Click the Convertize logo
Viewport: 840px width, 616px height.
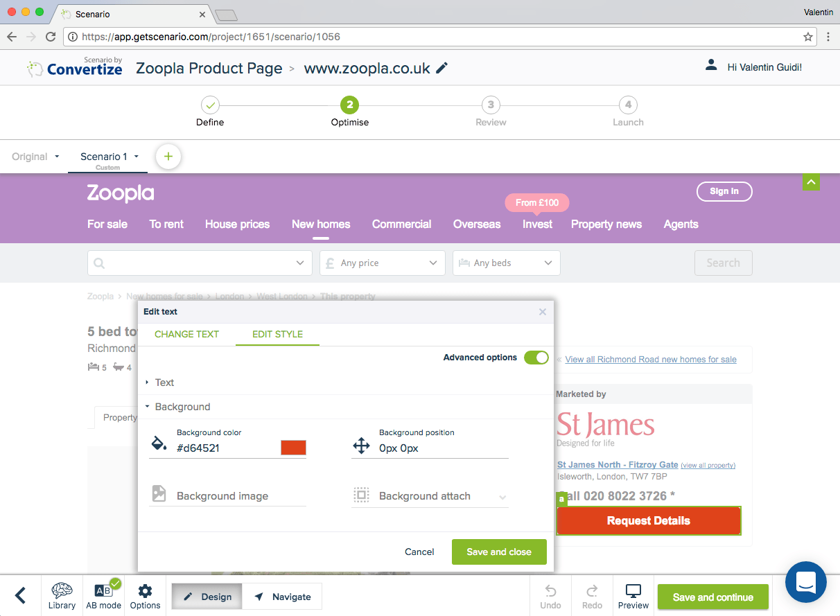coord(75,67)
